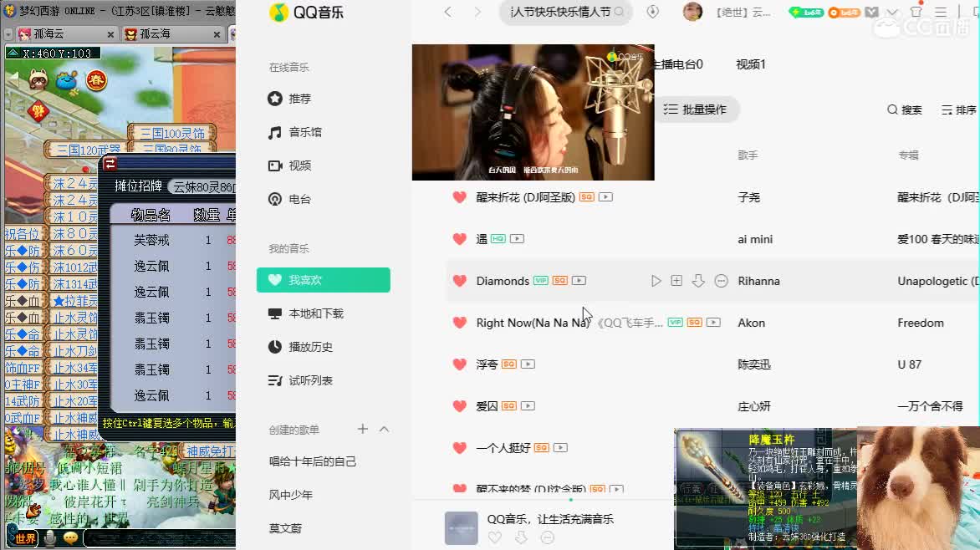Open playlist 风中少年
980x550 pixels.
point(291,495)
